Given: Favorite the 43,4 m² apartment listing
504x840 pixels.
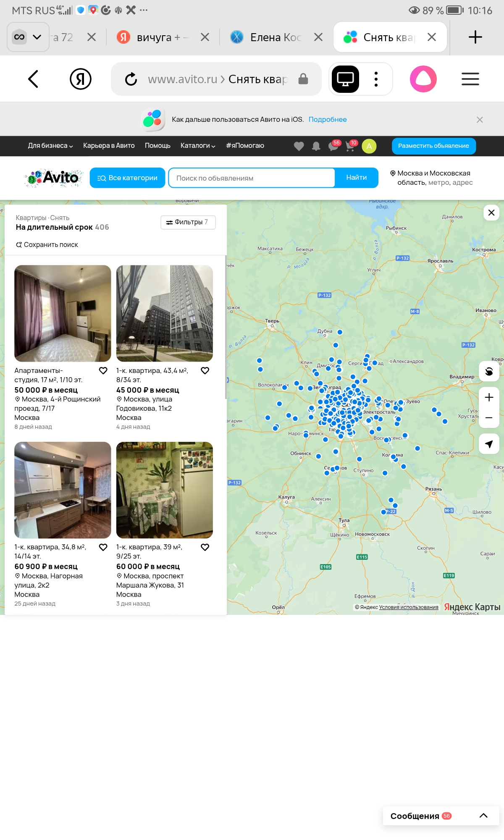Looking at the screenshot, I should [x=205, y=370].
